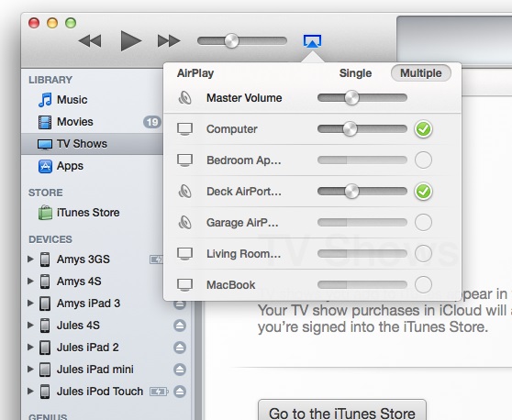Image resolution: width=512 pixels, height=420 pixels.
Task: Expand the Jules 4S device
Action: [30, 325]
